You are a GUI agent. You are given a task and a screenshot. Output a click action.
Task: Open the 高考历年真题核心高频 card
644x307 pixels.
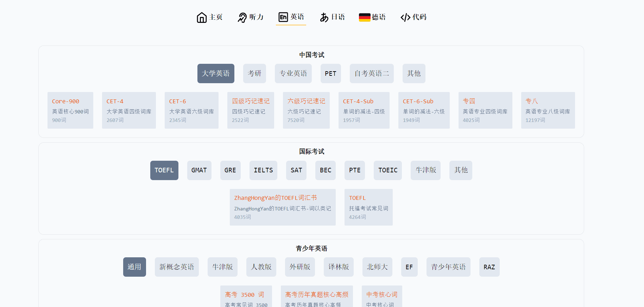pyautogui.click(x=317, y=296)
